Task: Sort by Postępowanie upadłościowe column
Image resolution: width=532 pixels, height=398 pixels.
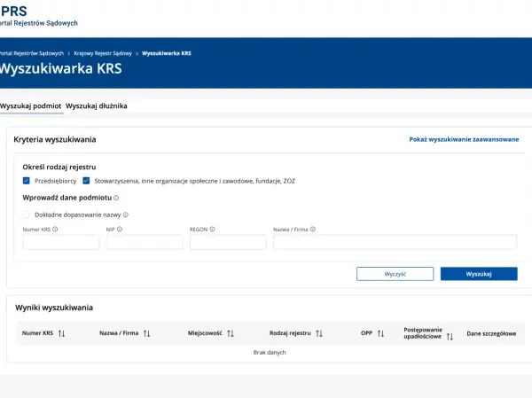Action: (450, 337)
